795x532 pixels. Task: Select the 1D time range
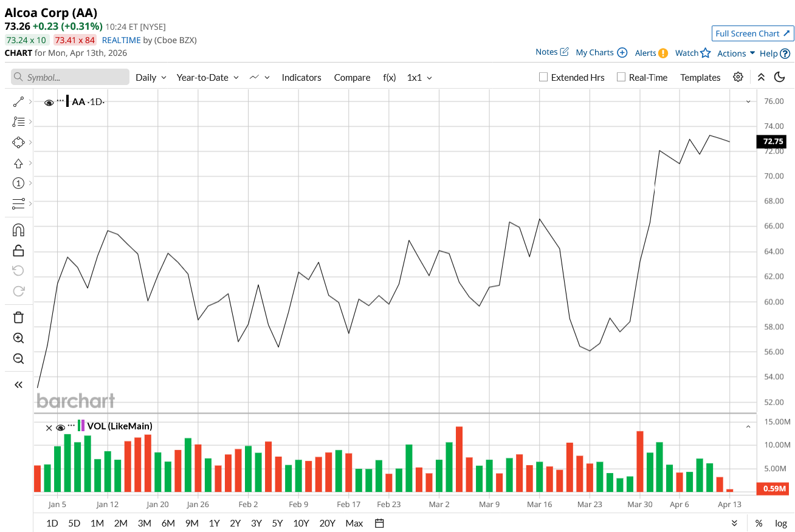pyautogui.click(x=52, y=523)
